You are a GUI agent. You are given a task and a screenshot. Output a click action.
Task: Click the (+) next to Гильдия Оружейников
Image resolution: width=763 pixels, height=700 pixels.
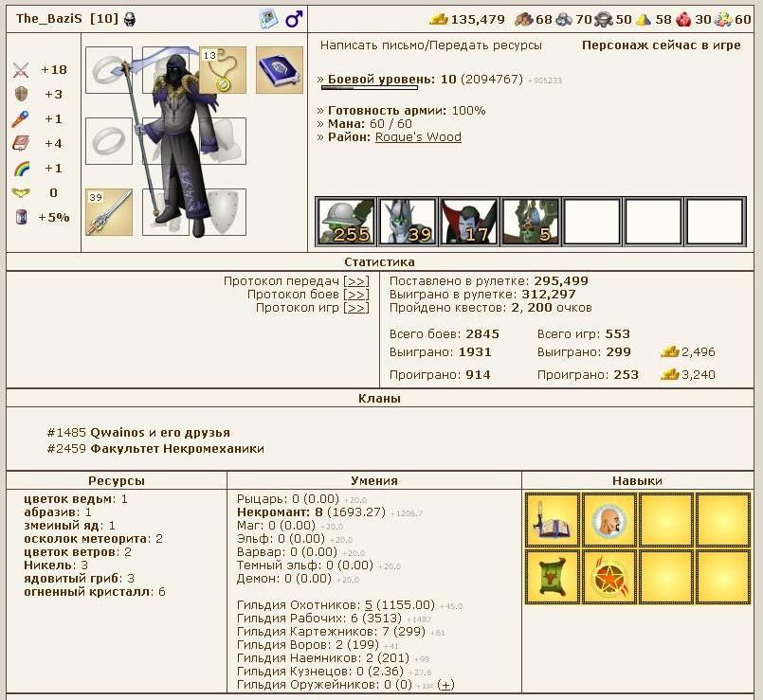coord(445,685)
